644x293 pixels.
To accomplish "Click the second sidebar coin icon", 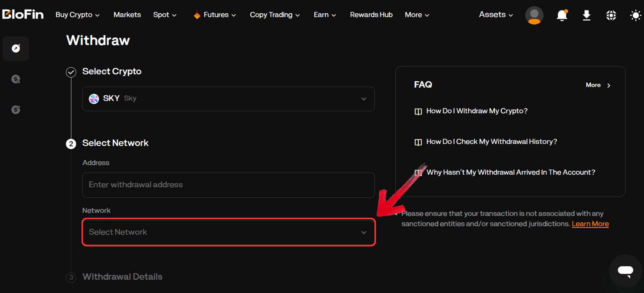I will click(16, 79).
